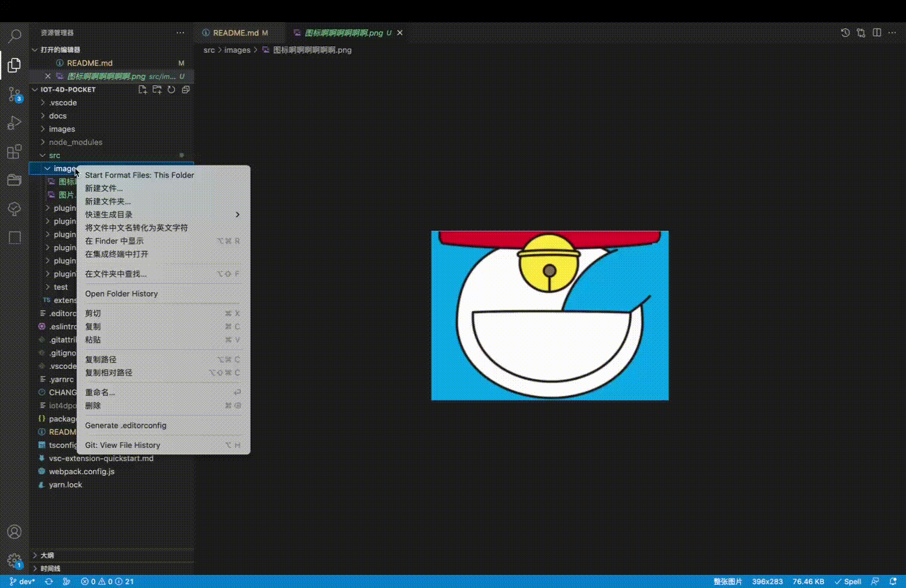The image size is (906, 588).
Task: Open the Extensions view
Action: [14, 151]
